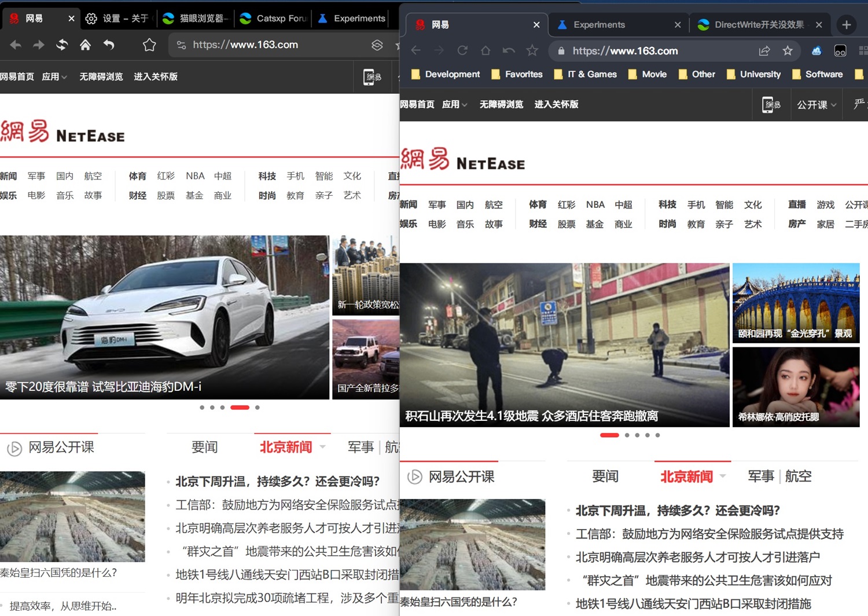Bookmark page with star inside right address bar

788,51
